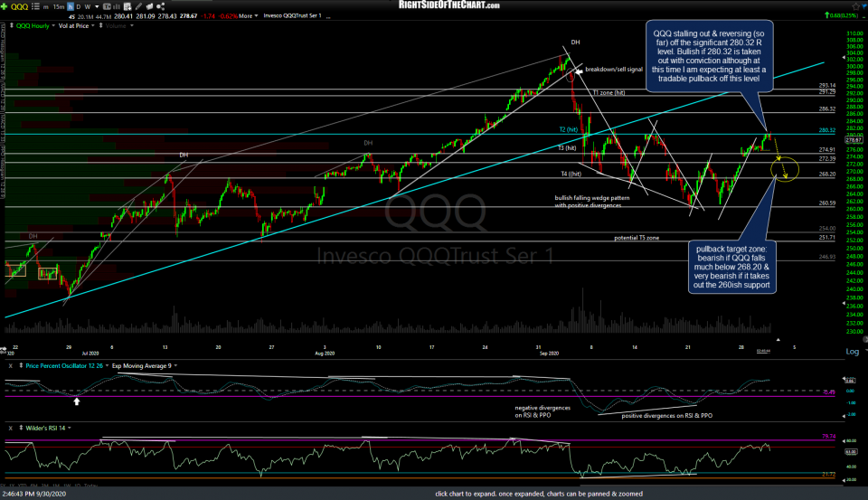This screenshot has width=868, height=500.
Task: Click the ellipsis after the company name
Action: (328, 16)
